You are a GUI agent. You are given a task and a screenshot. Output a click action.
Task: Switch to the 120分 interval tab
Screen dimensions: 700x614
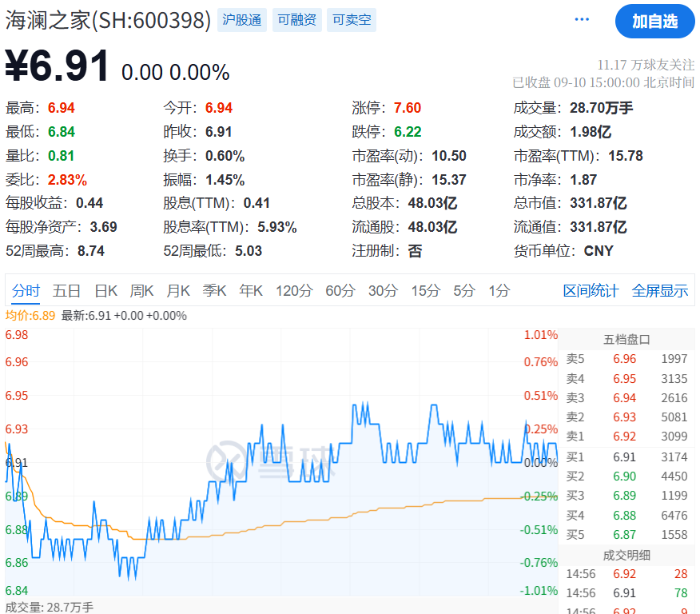click(294, 290)
